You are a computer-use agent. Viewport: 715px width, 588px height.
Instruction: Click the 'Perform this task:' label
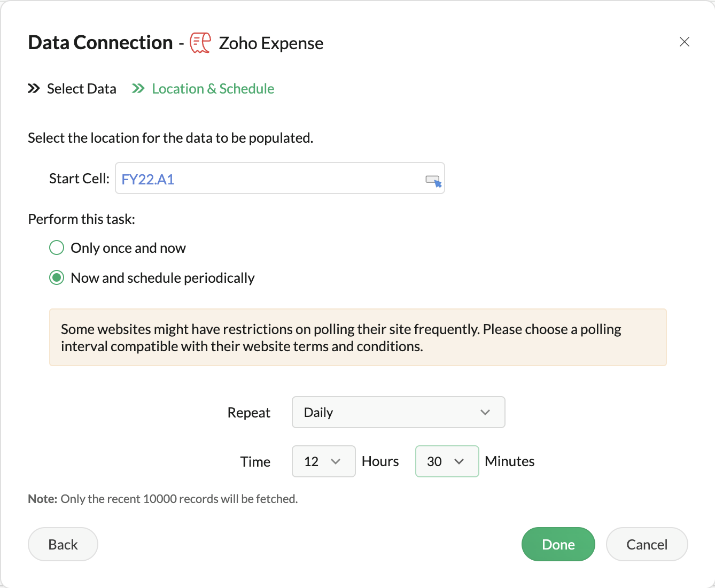click(x=82, y=219)
